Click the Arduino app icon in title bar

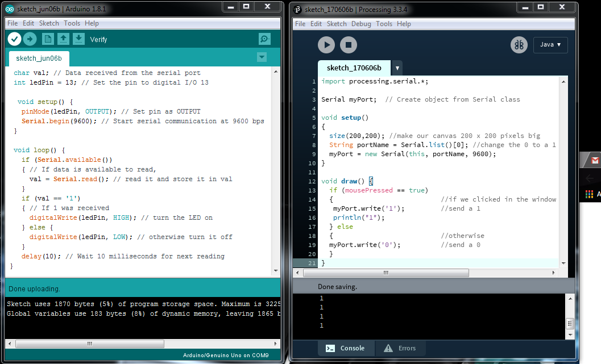coord(10,9)
